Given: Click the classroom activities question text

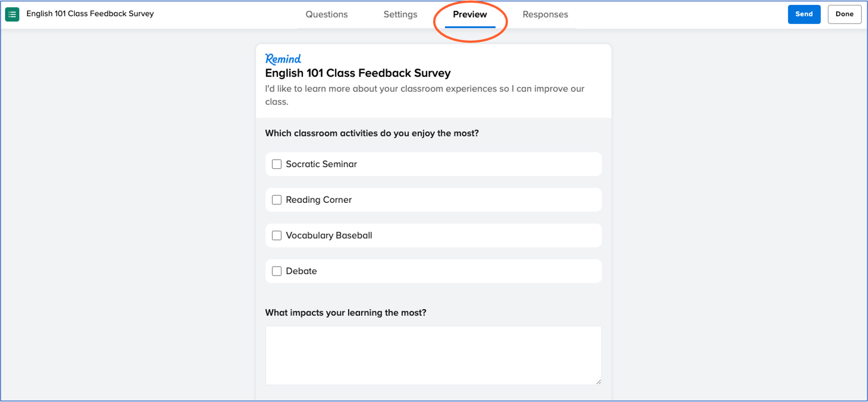Looking at the screenshot, I should coord(372,133).
